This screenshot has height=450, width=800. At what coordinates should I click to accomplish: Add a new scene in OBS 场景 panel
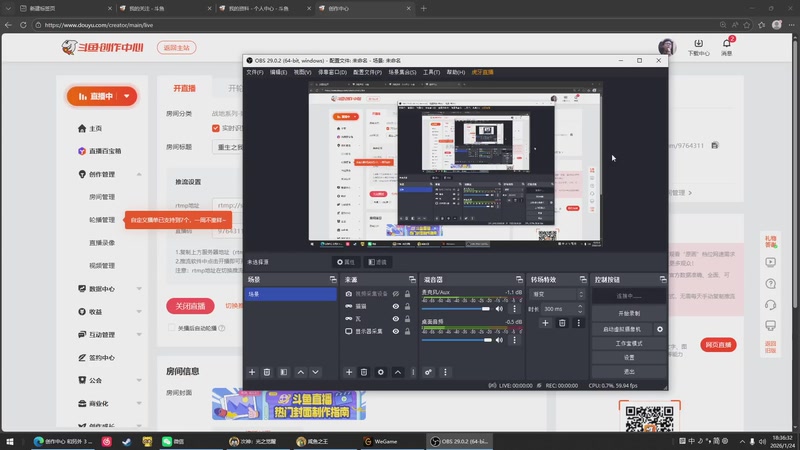(x=252, y=372)
